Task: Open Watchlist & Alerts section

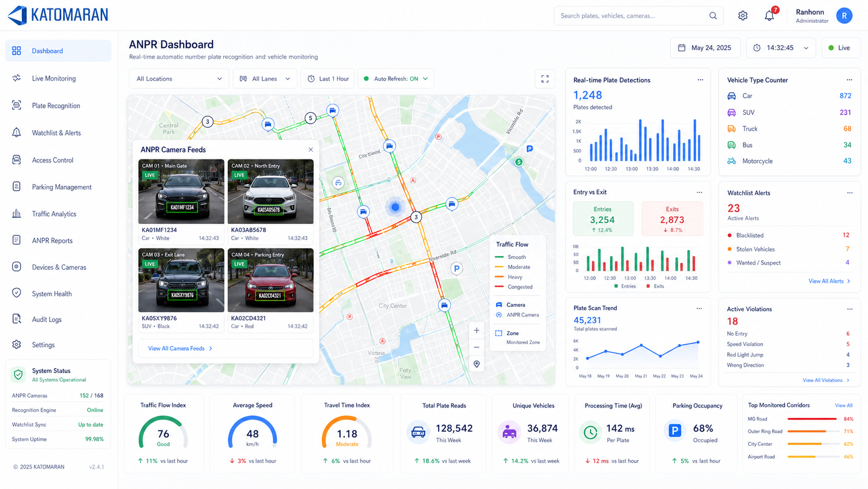Action: pyautogui.click(x=58, y=133)
